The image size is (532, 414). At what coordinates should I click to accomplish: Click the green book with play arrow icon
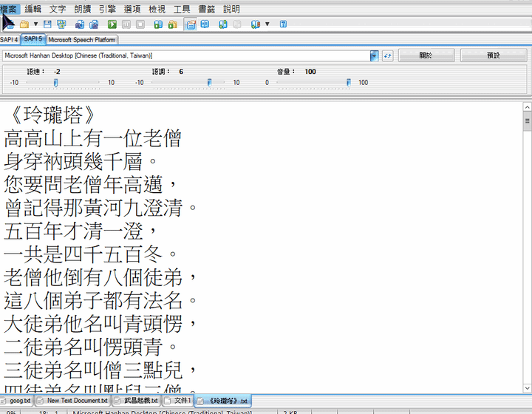158,24
